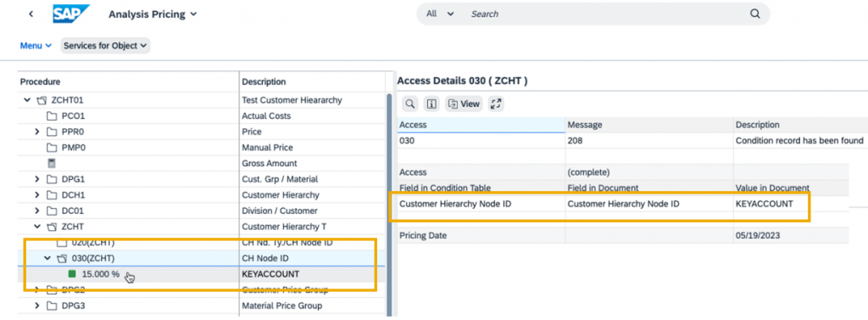Screen dimensions: 868x320
Task: Click the SAP logo
Action: (71, 14)
